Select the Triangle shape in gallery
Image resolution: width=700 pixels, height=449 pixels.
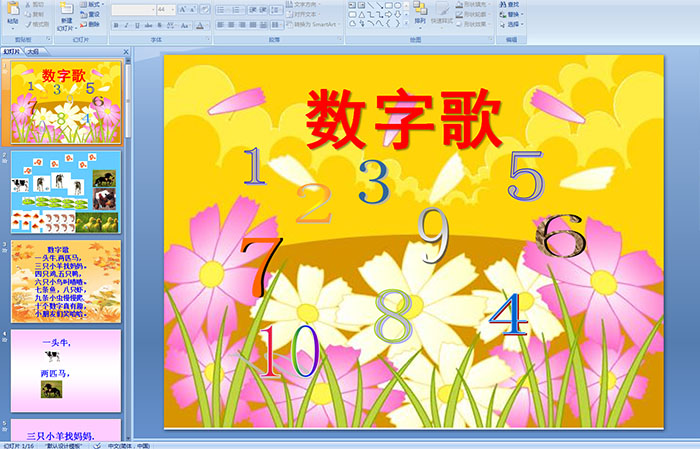click(362, 14)
